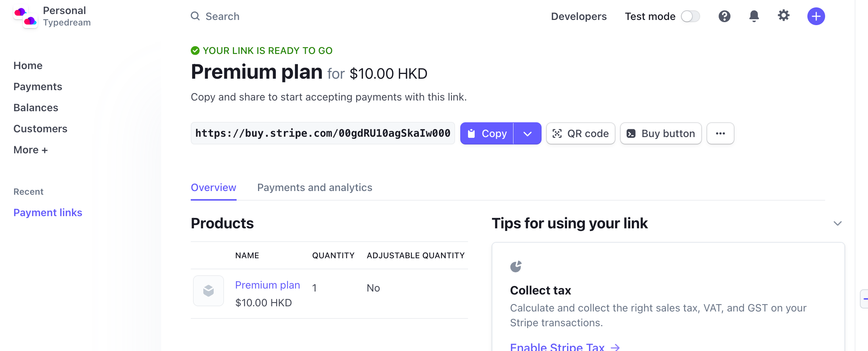This screenshot has width=868, height=351.
Task: Copy the payment link
Action: [x=487, y=133]
